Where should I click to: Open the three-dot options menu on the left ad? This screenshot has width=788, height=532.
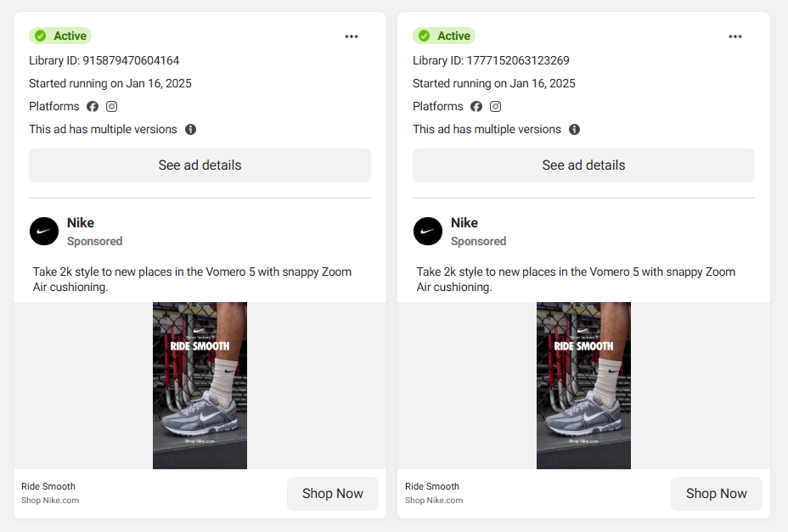351,36
